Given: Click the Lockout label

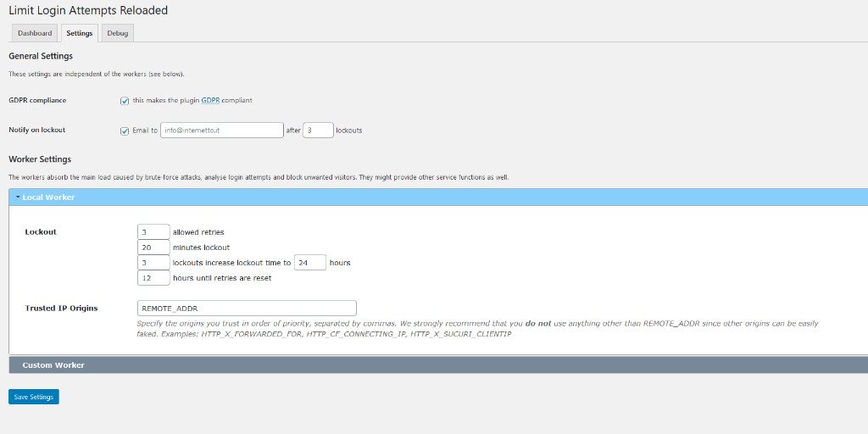Looking at the screenshot, I should (x=41, y=232).
